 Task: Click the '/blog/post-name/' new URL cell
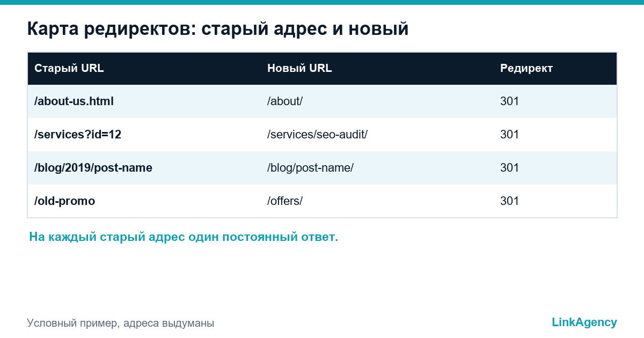[x=310, y=168]
